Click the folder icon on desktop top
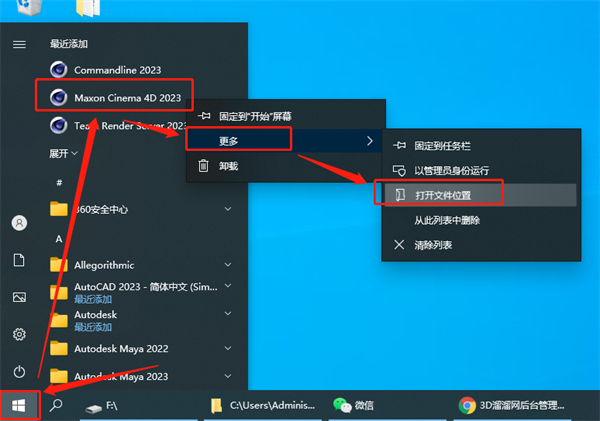 point(88,8)
